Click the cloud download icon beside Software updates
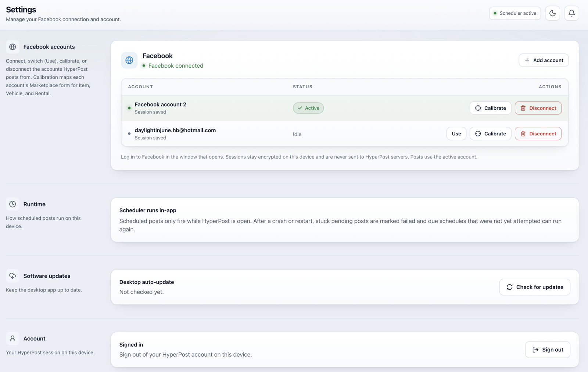588x372 pixels. coord(12,276)
